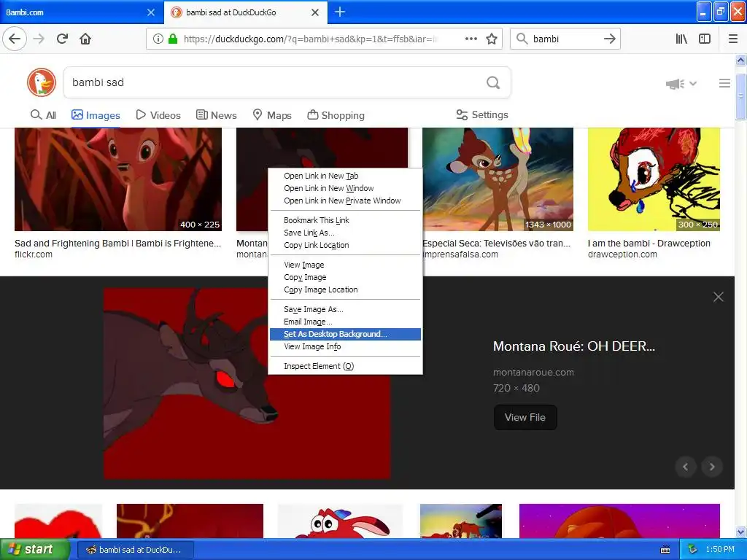Show the previous image in detail panel

click(686, 467)
